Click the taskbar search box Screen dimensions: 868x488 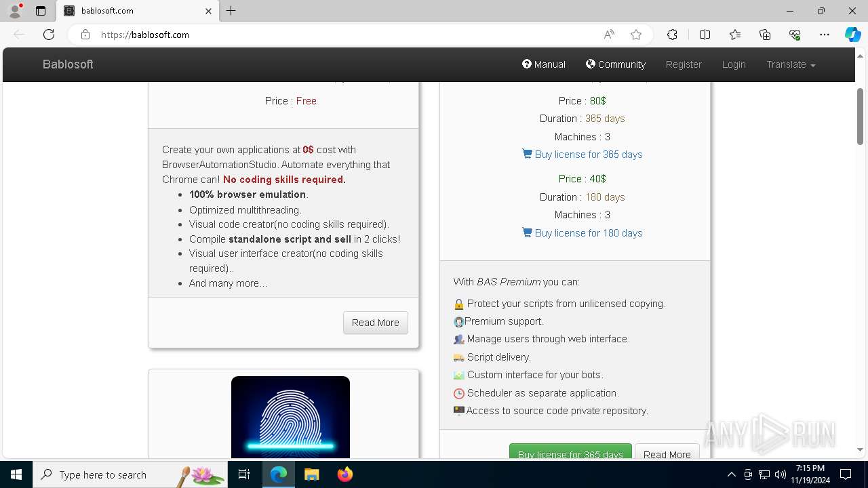[130, 474]
